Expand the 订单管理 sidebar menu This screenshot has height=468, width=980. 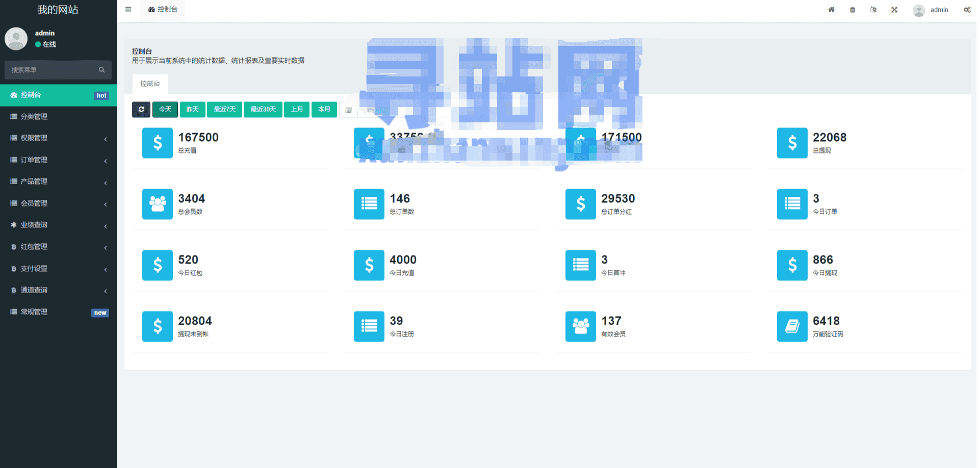pos(58,160)
